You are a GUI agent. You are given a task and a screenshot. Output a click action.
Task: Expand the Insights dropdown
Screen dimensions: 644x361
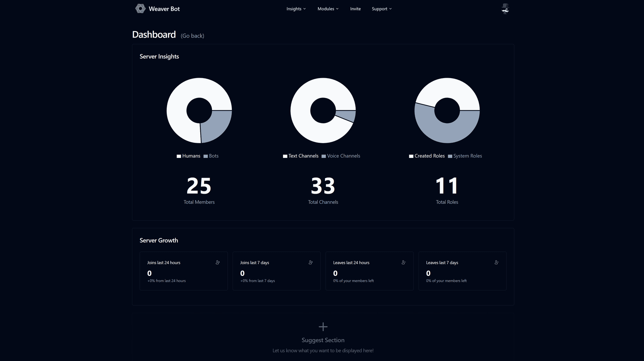pyautogui.click(x=296, y=9)
